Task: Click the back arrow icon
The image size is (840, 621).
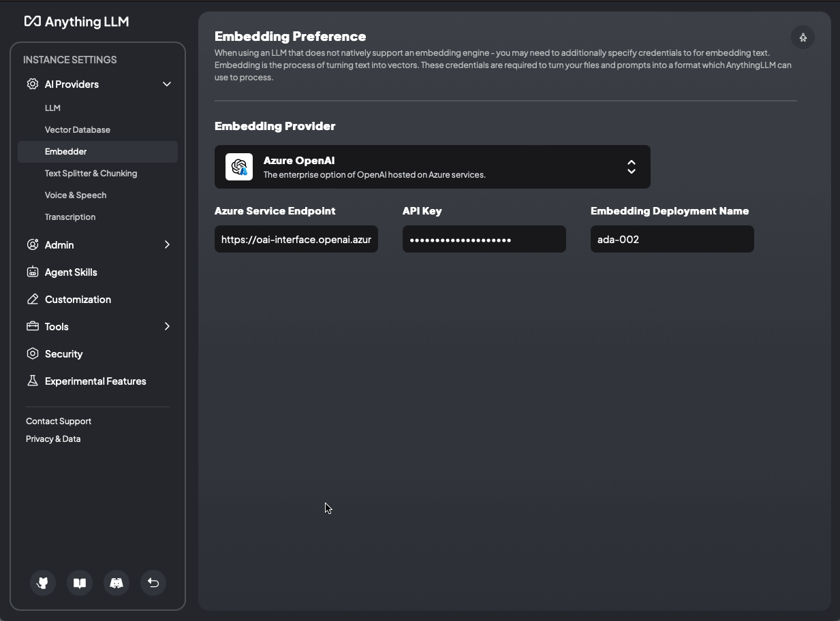Action: point(153,583)
